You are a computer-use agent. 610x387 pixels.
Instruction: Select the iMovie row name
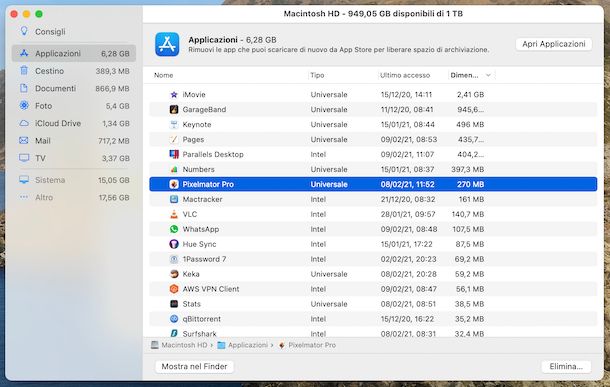point(194,95)
